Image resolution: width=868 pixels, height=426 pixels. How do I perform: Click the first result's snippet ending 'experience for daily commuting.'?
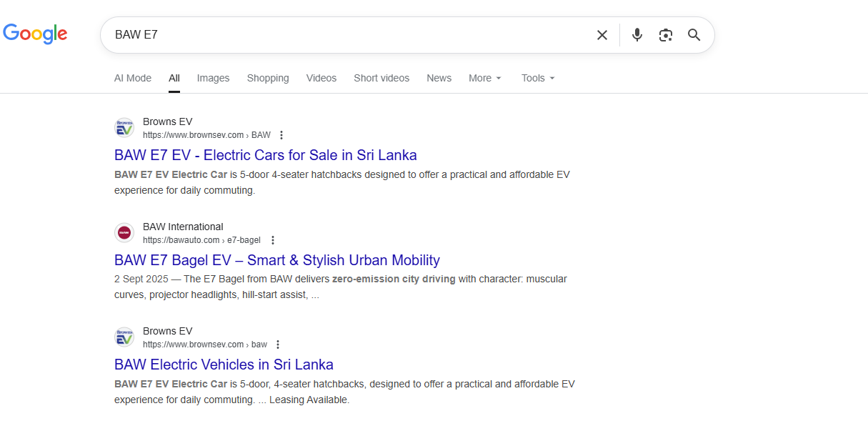coord(342,182)
